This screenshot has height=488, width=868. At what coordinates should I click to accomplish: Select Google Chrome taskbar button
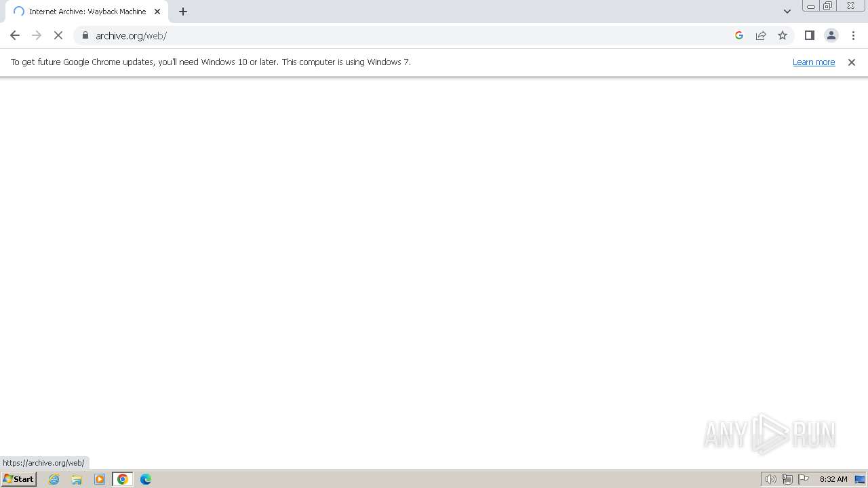(123, 479)
